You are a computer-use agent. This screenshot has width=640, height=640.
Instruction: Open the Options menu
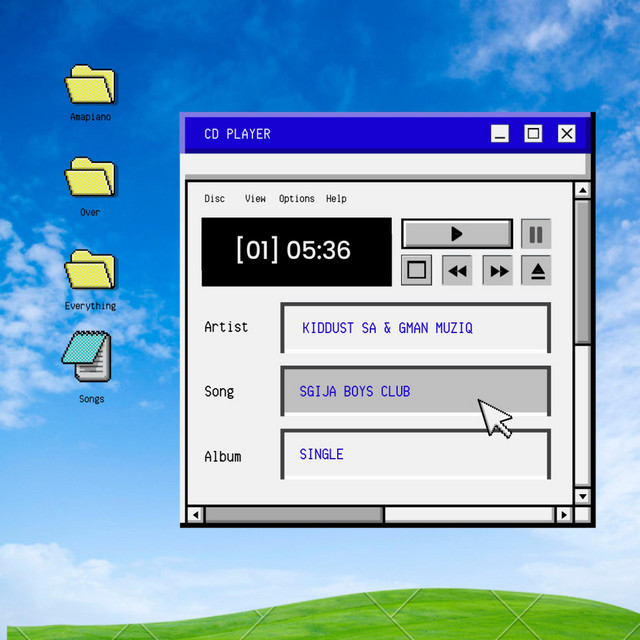coord(296,199)
